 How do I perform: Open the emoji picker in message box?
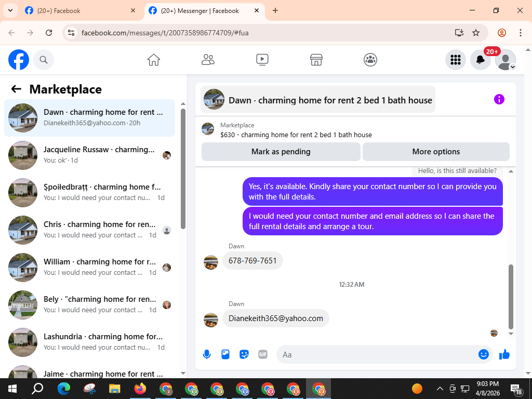coord(484,354)
